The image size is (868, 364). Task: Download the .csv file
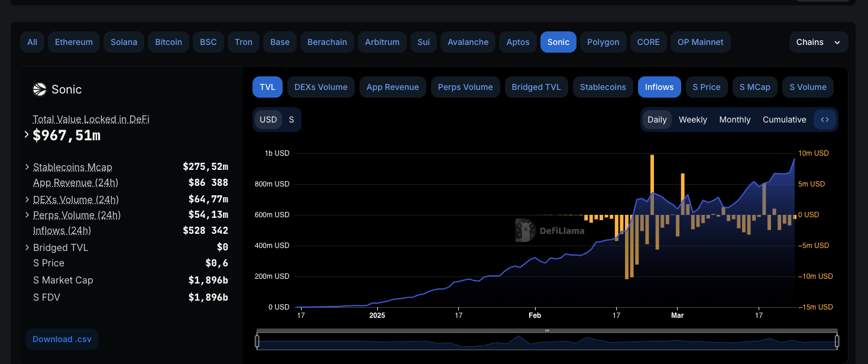pos(62,339)
